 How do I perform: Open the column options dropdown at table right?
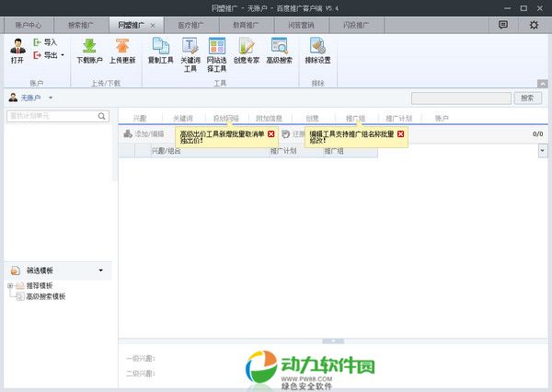[543, 151]
